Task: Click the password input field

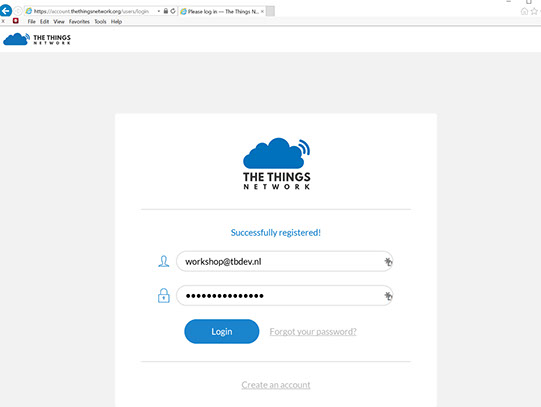Action: pos(284,296)
